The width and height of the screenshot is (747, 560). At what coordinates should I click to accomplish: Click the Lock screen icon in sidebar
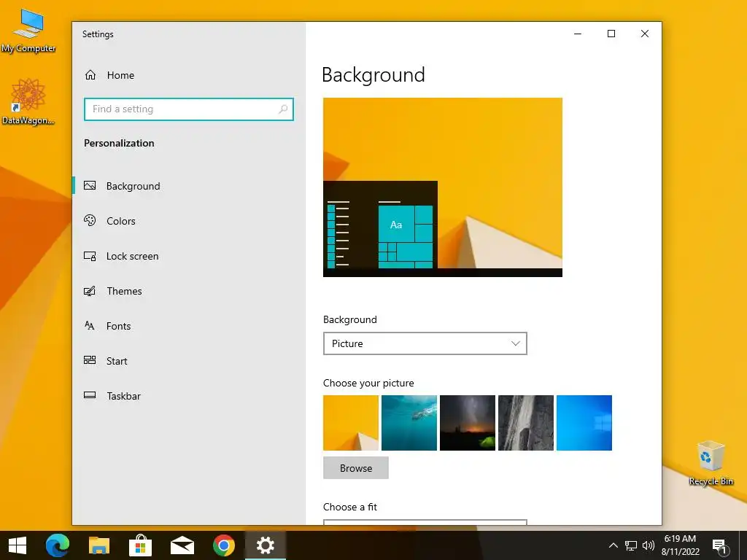[90, 256]
